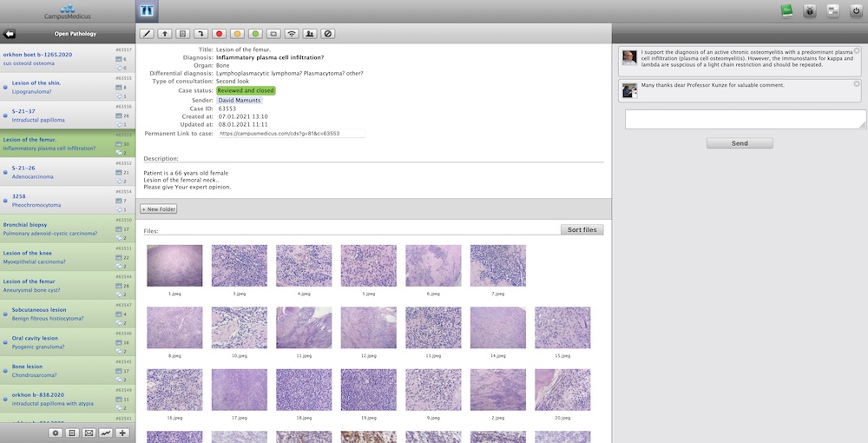Add a new case with plus icon
The image size is (868, 443).
[123, 433]
